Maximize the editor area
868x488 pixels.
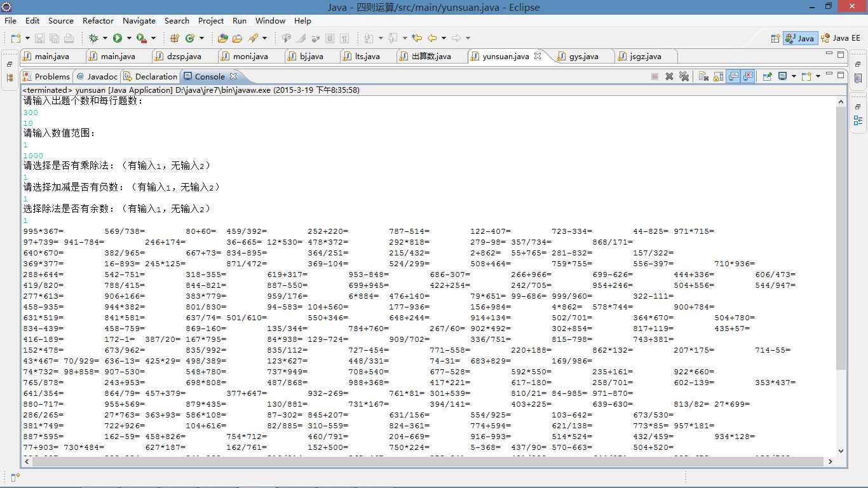[841, 55]
